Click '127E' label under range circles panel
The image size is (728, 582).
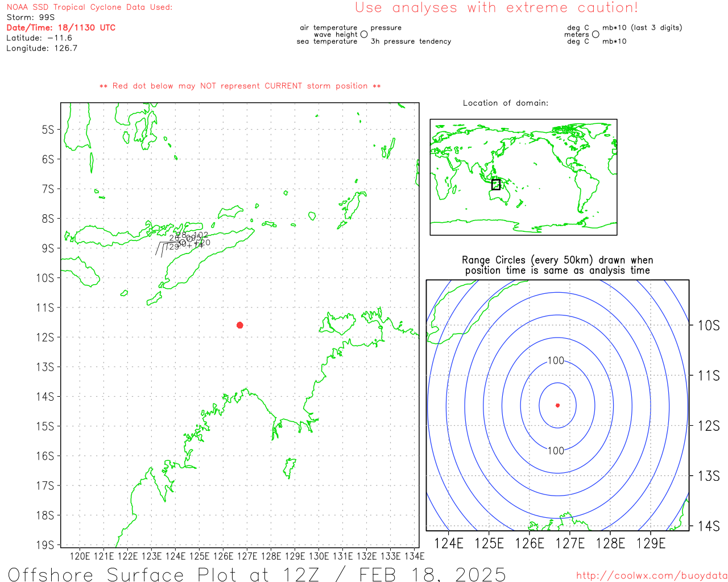click(x=570, y=543)
